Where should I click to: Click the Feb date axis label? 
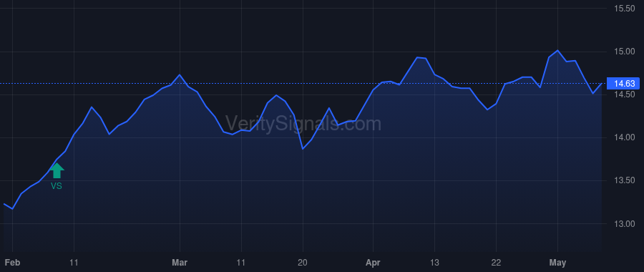[12, 263]
